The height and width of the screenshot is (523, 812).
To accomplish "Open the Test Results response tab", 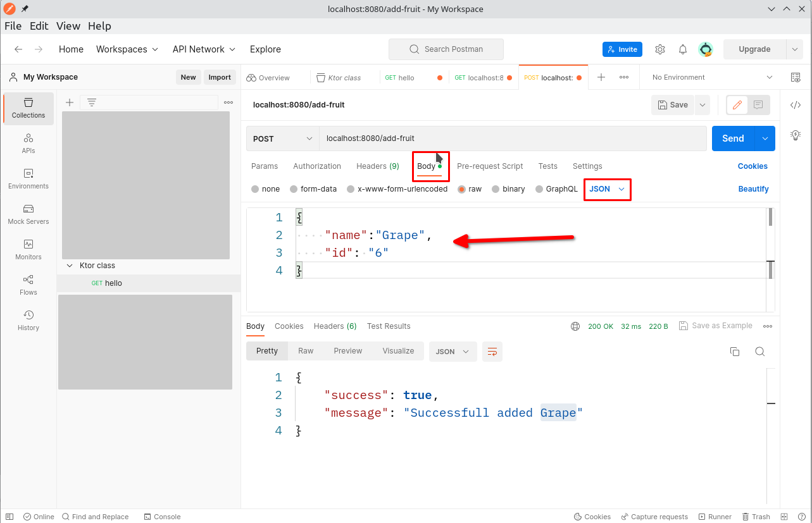I will tap(389, 326).
